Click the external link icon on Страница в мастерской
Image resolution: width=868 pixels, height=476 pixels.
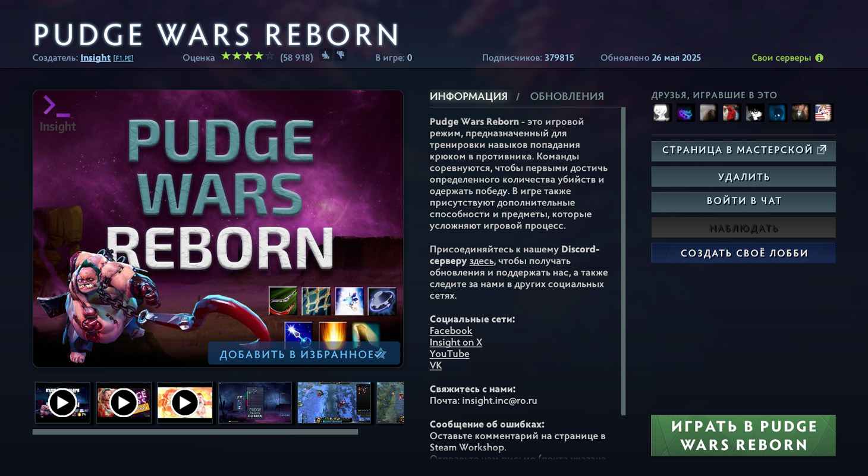pyautogui.click(x=822, y=150)
